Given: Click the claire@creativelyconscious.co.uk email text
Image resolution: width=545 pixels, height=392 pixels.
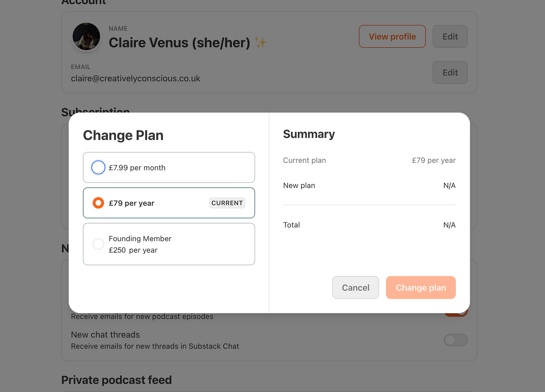Looking at the screenshot, I should [x=136, y=79].
